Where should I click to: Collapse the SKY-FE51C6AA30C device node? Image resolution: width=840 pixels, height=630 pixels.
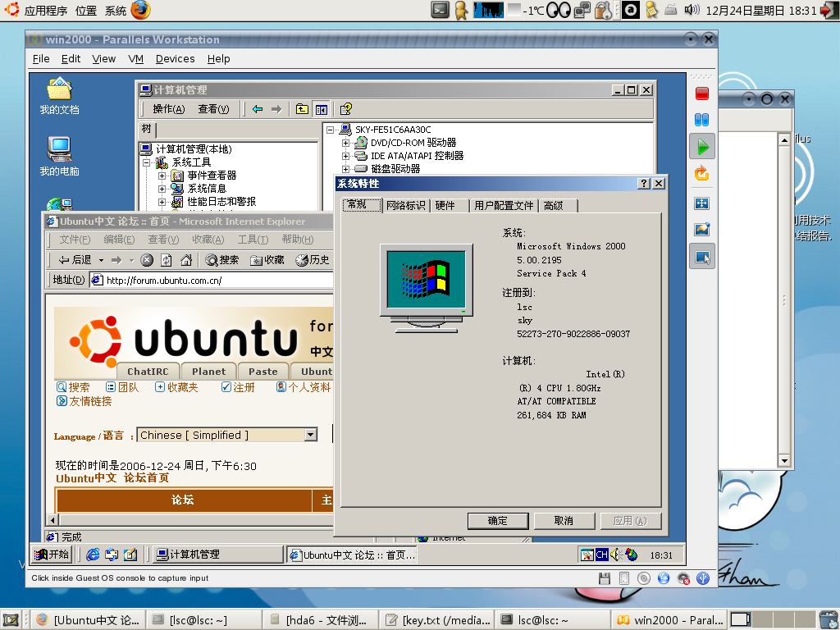(330, 130)
